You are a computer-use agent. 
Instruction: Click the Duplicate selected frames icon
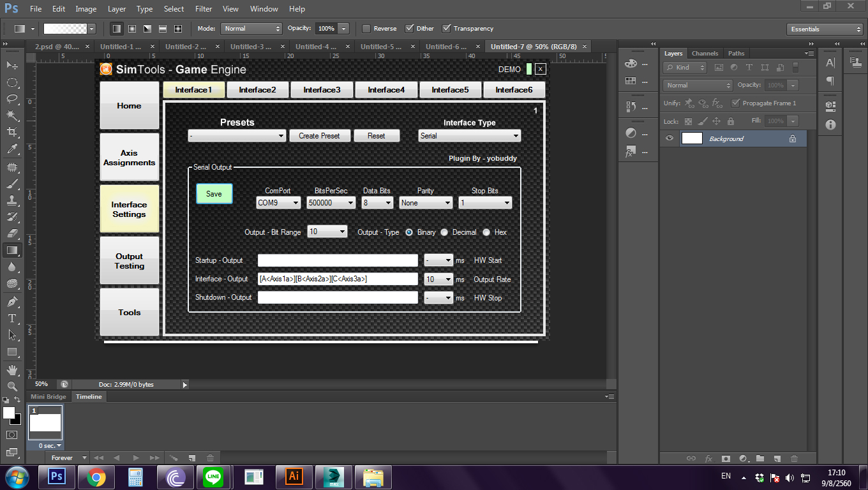pyautogui.click(x=191, y=458)
